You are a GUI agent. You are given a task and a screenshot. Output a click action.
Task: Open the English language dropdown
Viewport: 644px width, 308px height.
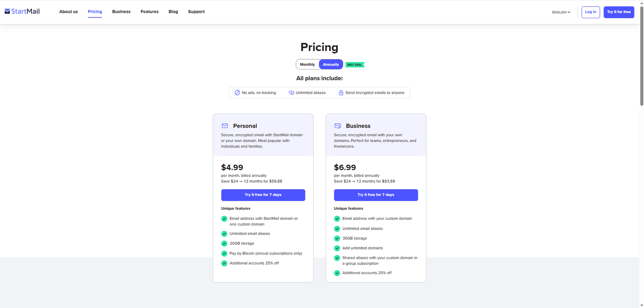tap(561, 12)
